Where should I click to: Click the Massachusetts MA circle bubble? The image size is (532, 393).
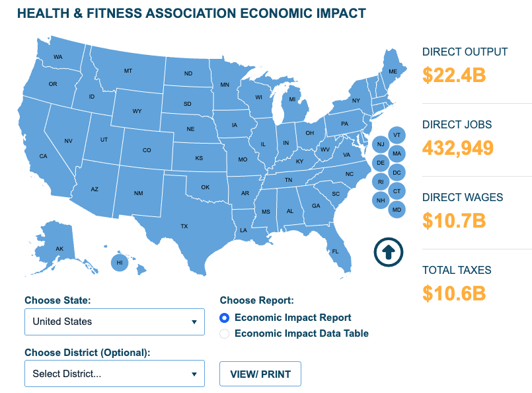pyautogui.click(x=397, y=153)
